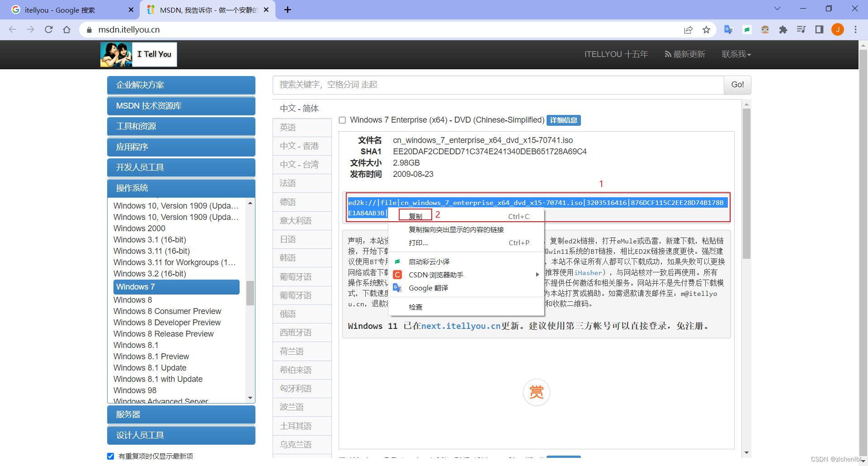
Task: Click the 详细信息 badge button
Action: pos(563,120)
